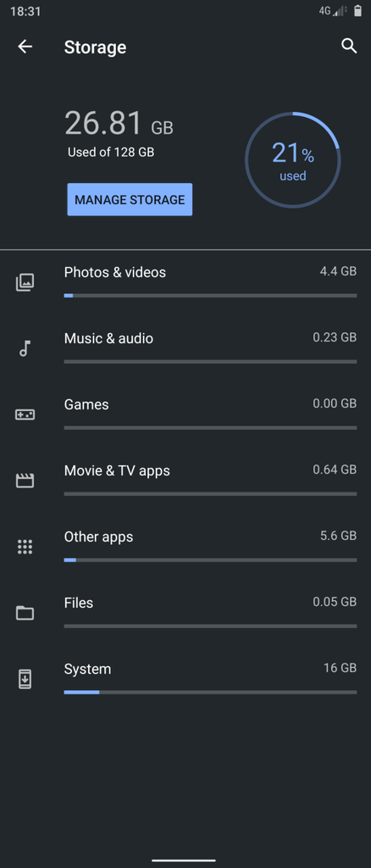
Task: Open Movie & TV apps entry
Action: point(185,481)
